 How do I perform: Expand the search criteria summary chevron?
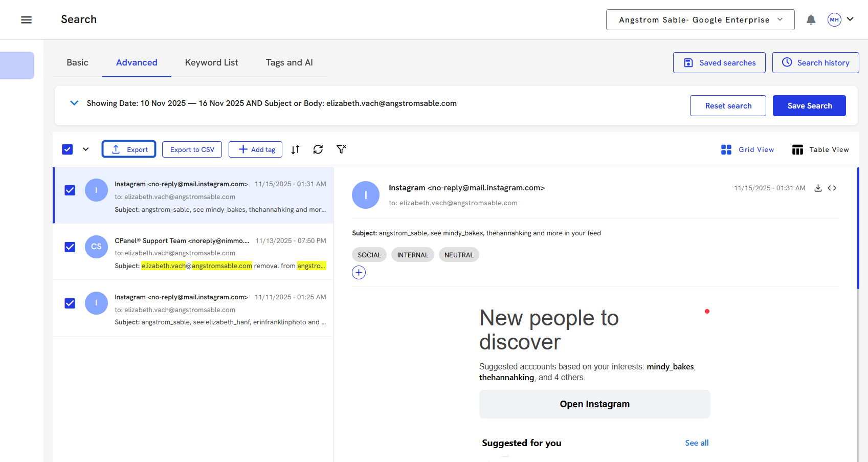(74, 103)
